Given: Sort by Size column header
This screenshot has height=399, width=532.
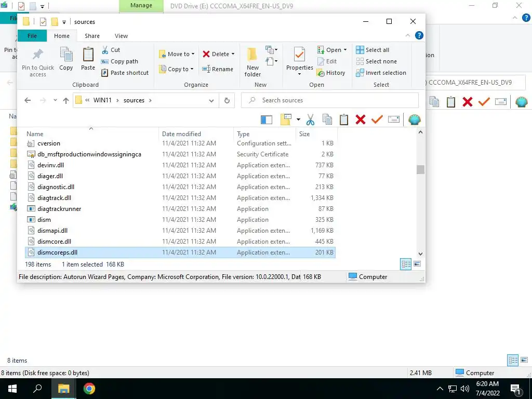Looking at the screenshot, I should [x=316, y=134].
